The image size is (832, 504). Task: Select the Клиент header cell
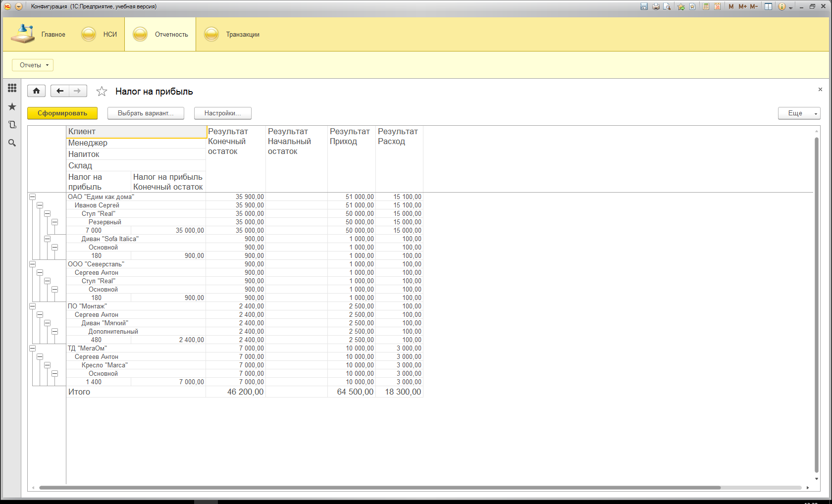pos(136,131)
